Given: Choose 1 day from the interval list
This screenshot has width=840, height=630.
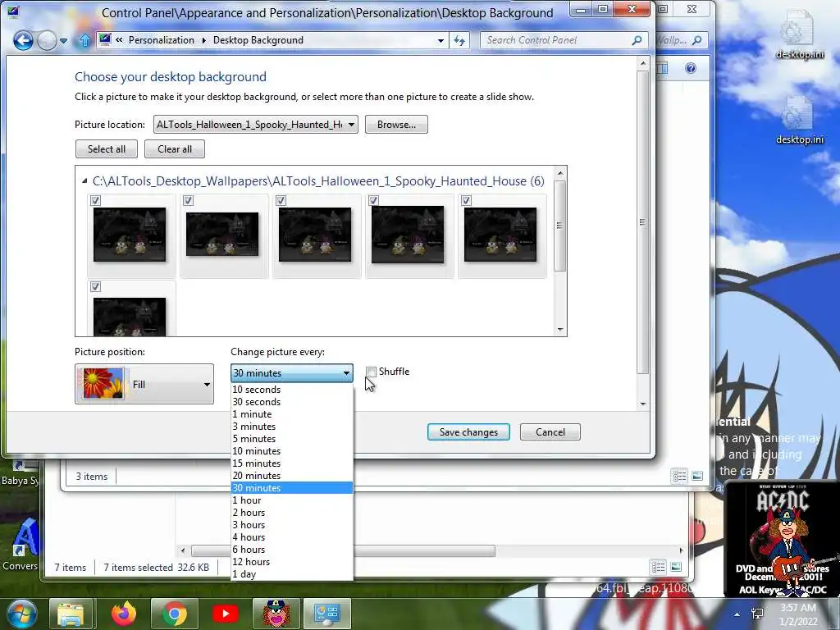Looking at the screenshot, I should coord(292,574).
